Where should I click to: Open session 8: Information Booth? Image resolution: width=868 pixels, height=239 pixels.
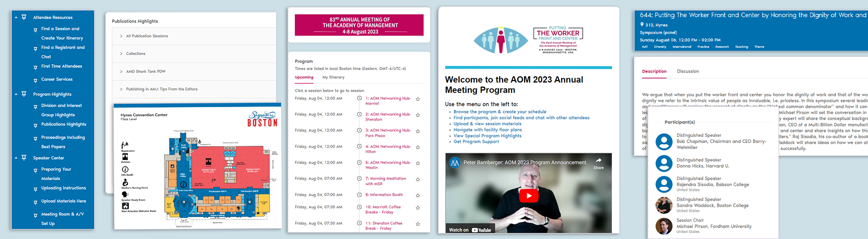(x=384, y=195)
